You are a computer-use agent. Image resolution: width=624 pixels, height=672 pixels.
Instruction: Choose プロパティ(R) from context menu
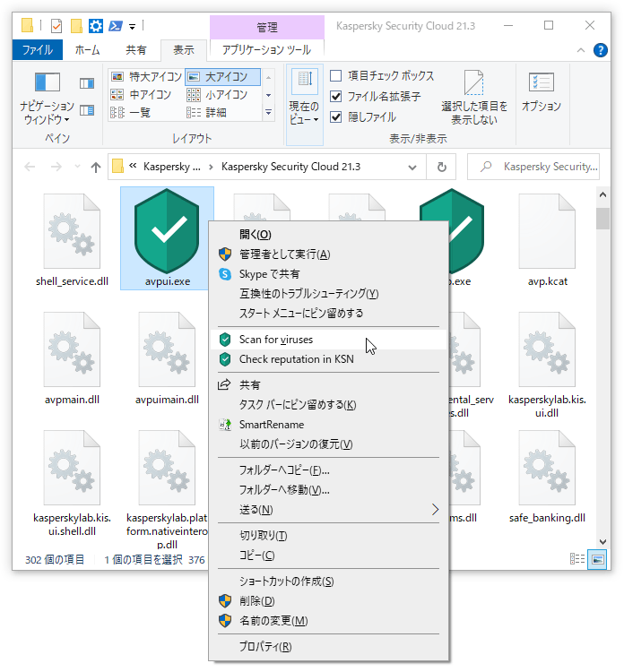point(328,646)
